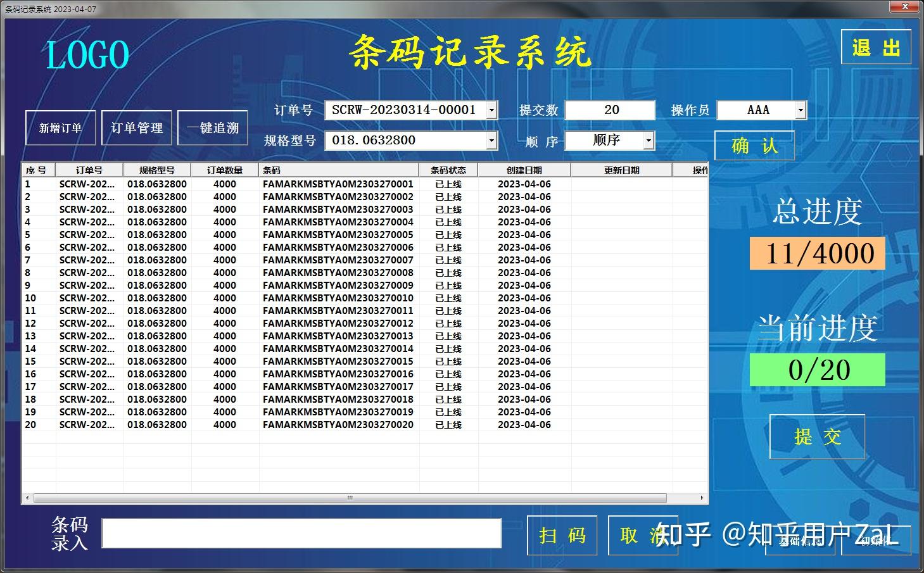The image size is (924, 573).
Task: Open the 顺序 order dropdown
Action: click(648, 141)
